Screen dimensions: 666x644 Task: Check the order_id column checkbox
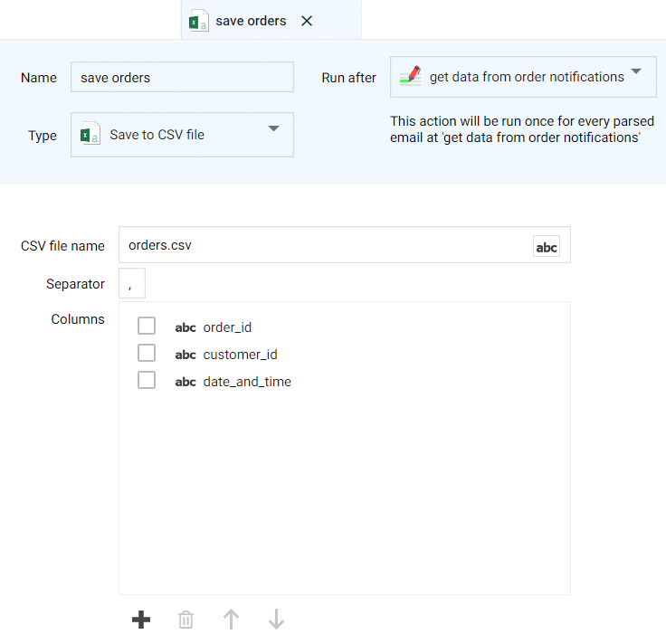pyautogui.click(x=147, y=326)
